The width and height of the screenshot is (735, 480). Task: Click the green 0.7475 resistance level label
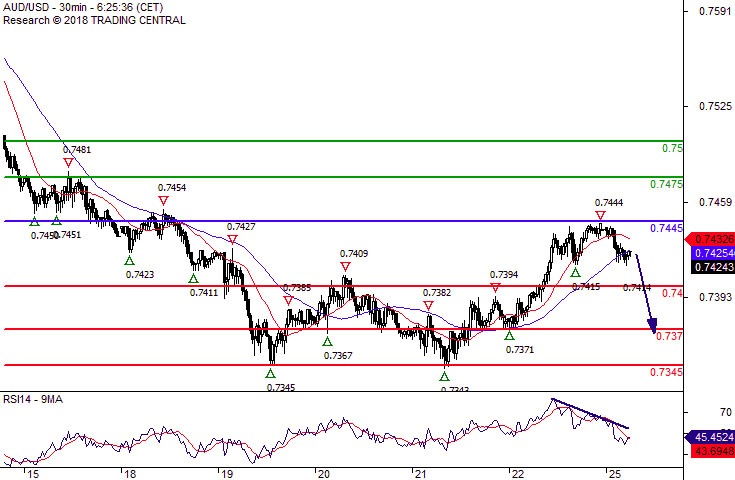(666, 184)
